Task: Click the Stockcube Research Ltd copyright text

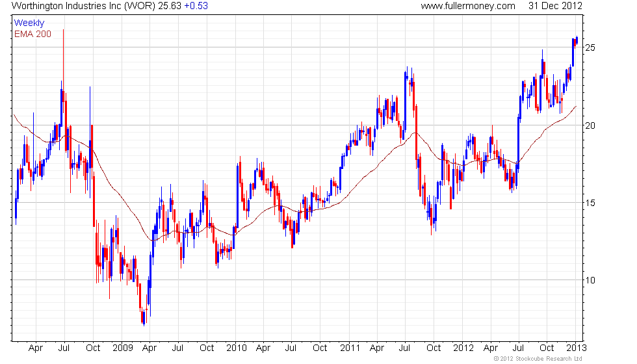Action: click(538, 359)
